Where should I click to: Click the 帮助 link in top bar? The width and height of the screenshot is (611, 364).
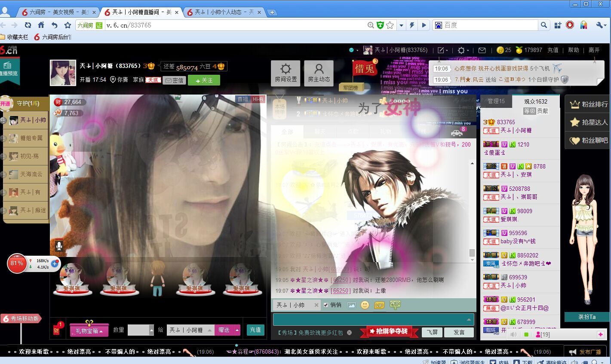point(574,50)
